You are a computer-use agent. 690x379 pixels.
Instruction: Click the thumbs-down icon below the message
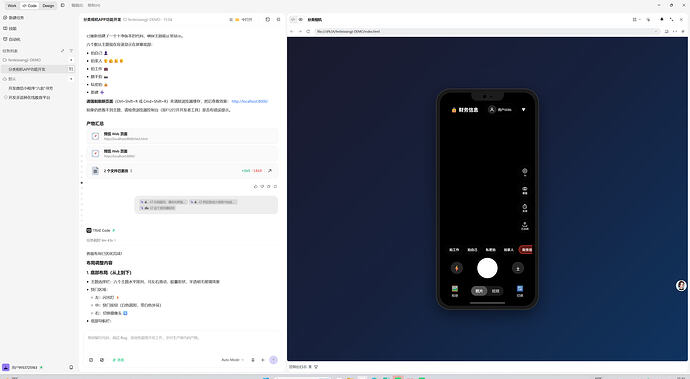(262, 187)
